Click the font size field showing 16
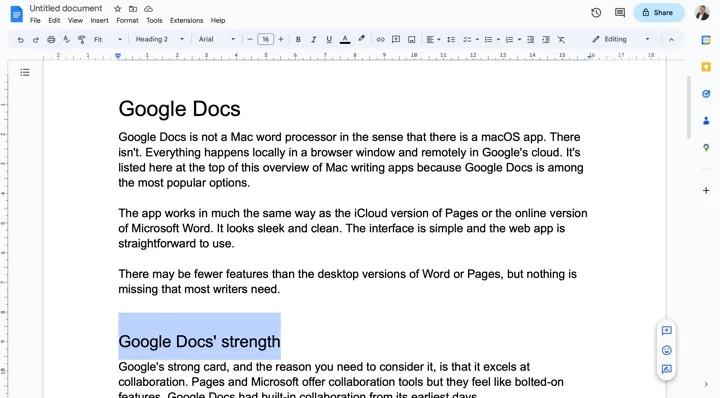Viewport: 720px width, 398px height. tap(265, 39)
